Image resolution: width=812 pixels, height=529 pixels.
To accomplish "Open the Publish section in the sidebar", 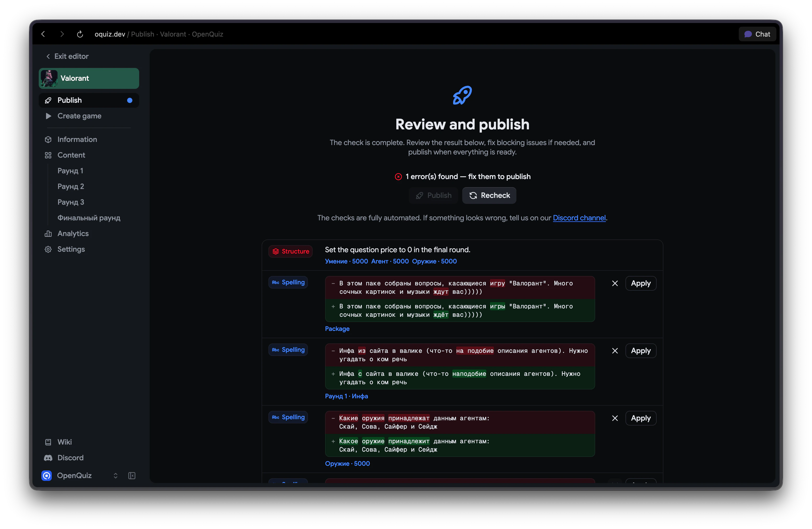I will tap(89, 100).
